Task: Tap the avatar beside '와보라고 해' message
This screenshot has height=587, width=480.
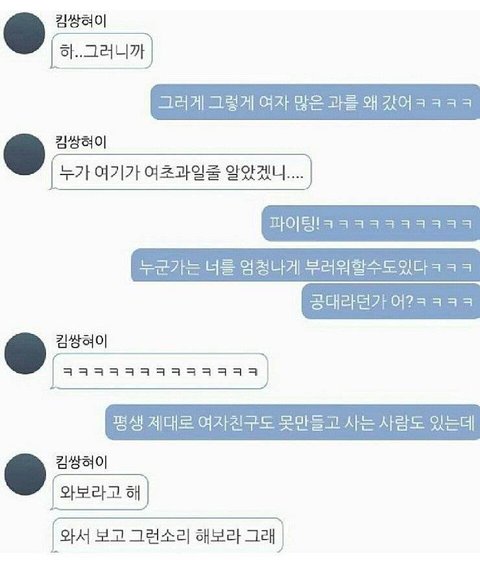Action: pos(25,474)
